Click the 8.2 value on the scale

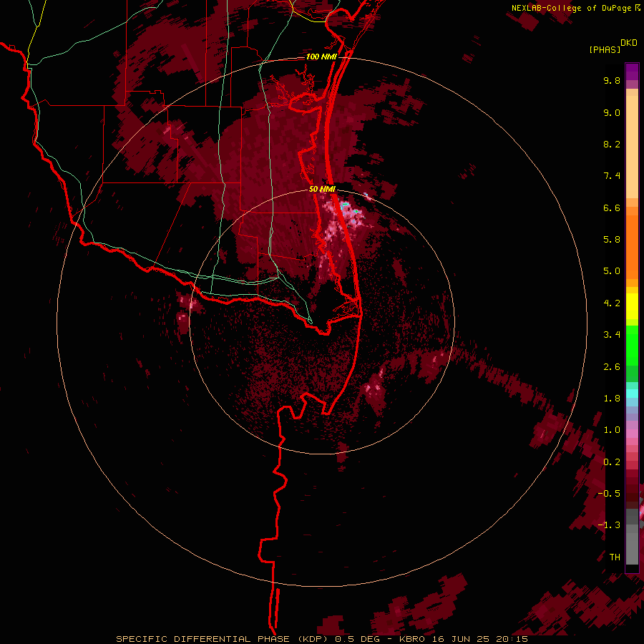(x=612, y=144)
